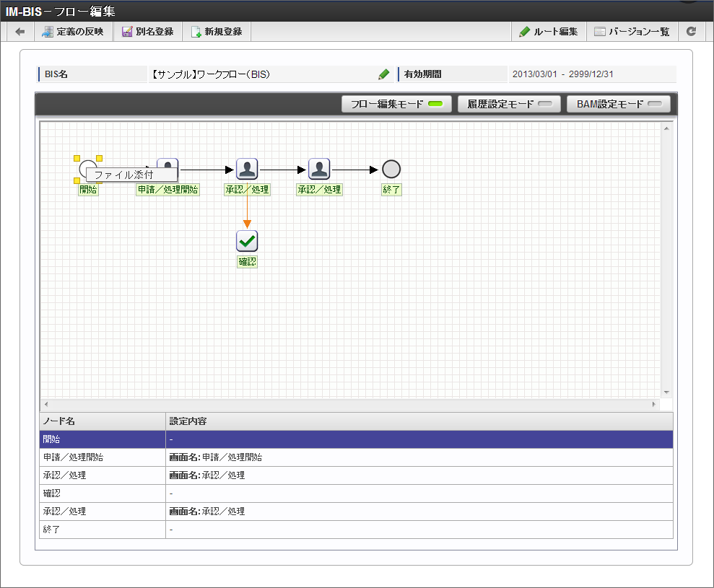Select the 申請/処理開始 user node icon
This screenshot has width=714, height=588.
pos(167,164)
